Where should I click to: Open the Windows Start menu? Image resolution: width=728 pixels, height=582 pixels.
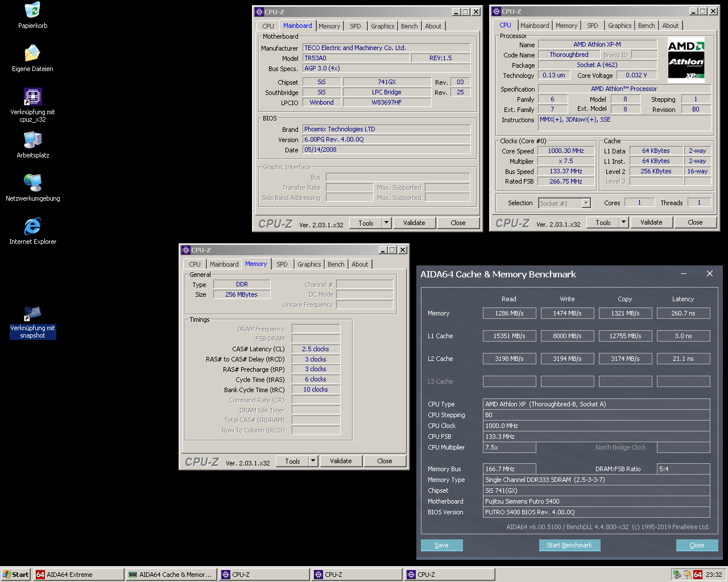click(x=15, y=575)
